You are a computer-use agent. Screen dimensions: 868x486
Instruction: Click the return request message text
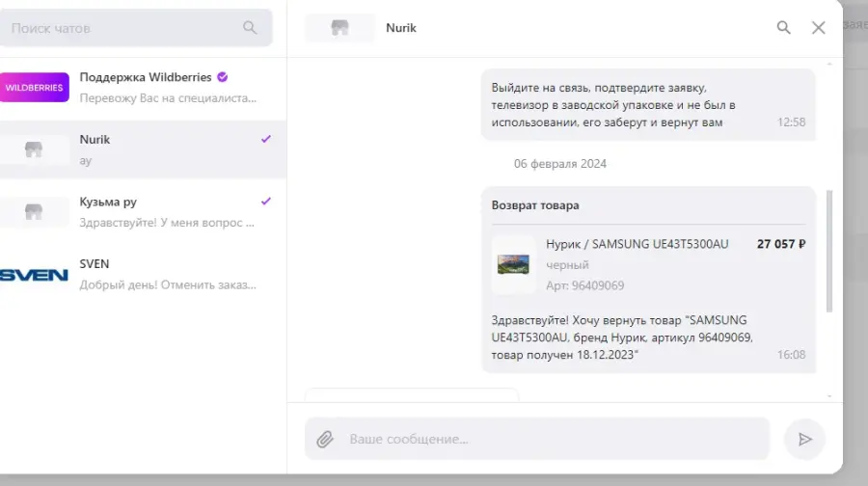click(622, 337)
